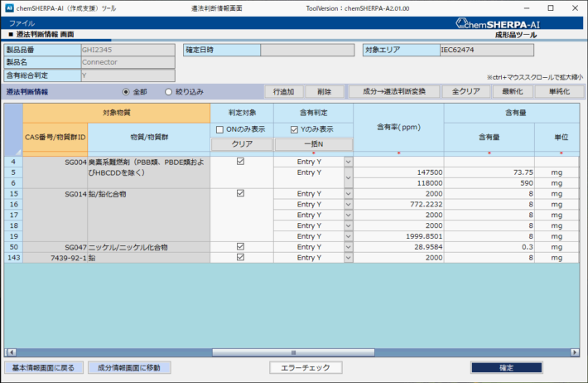Click the 含有率 cell showing 147500

click(398, 172)
